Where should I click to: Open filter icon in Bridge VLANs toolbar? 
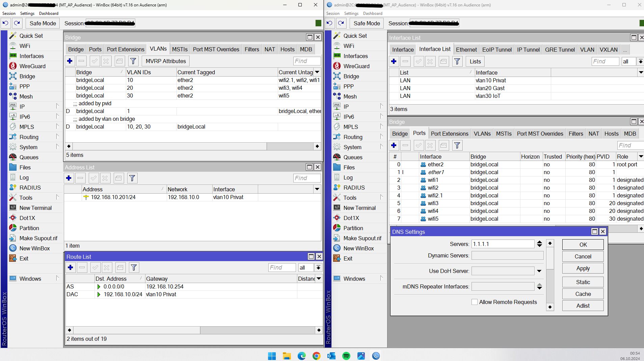tap(133, 61)
